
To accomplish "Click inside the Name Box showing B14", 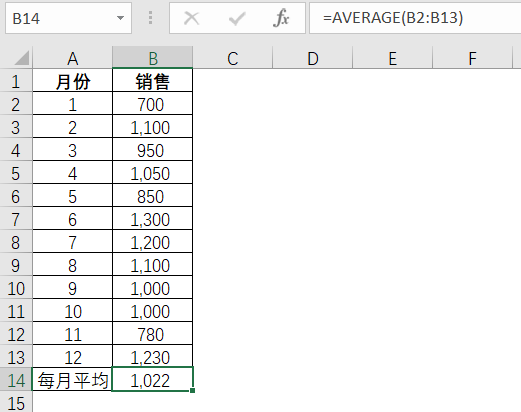I will pyautogui.click(x=62, y=18).
